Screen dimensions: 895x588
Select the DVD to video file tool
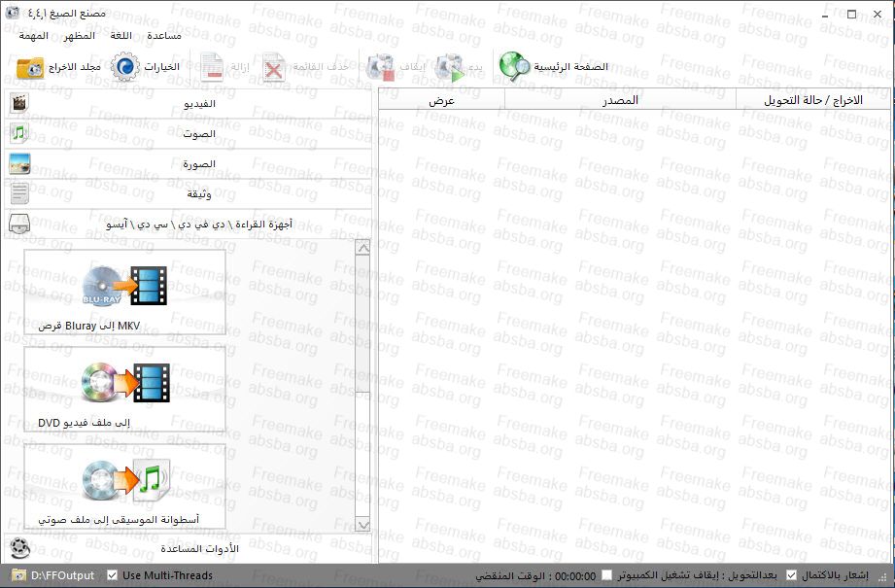(125, 390)
